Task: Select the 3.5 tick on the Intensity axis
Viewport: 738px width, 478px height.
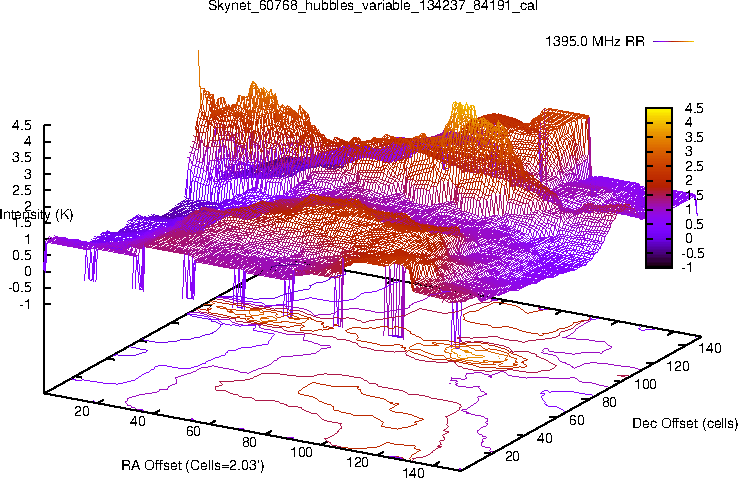Action: [22, 158]
